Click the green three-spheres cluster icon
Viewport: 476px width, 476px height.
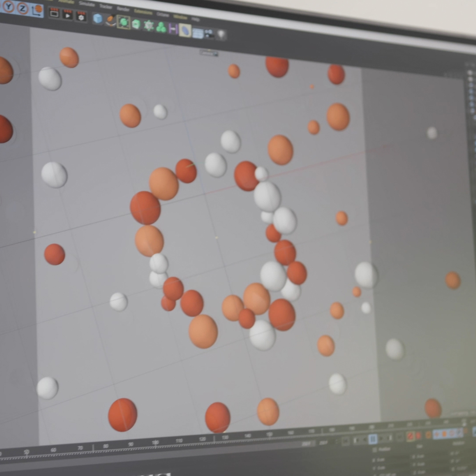[161, 27]
